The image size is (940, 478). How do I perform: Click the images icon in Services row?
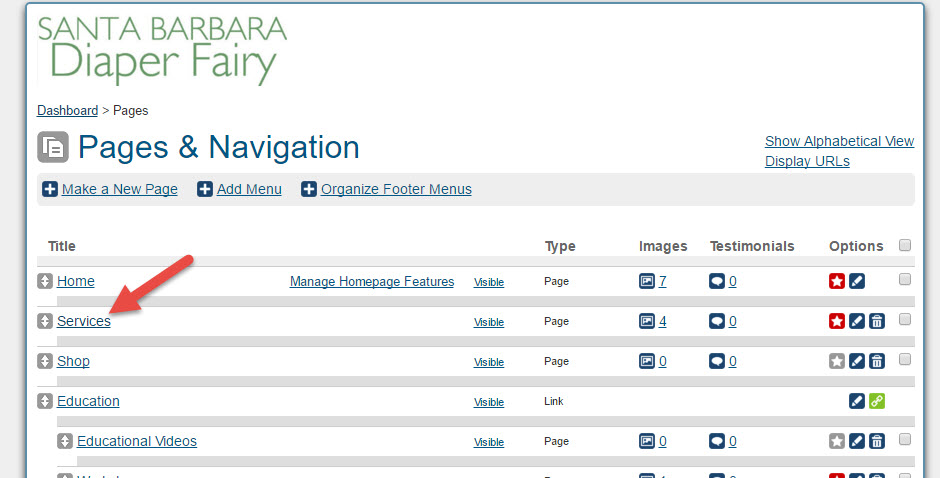tap(647, 321)
